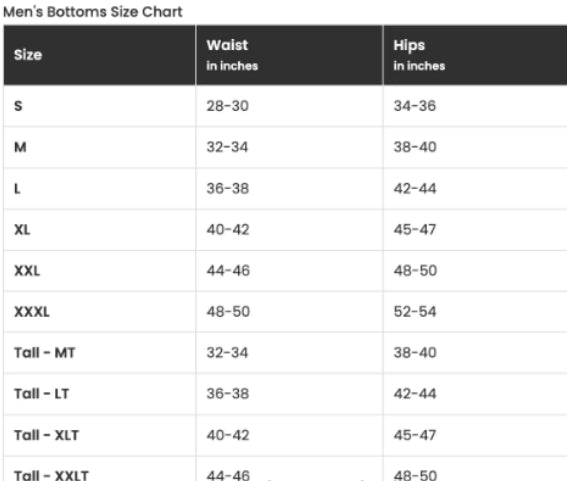Screen dimensions: 567x481
Task: Click waist value 36-38 in the L row
Action: coord(227,188)
